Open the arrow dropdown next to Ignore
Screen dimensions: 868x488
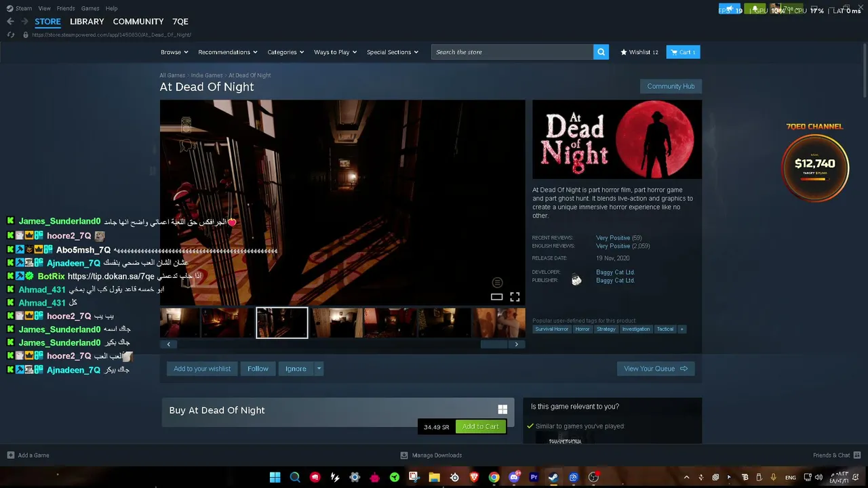coord(319,369)
